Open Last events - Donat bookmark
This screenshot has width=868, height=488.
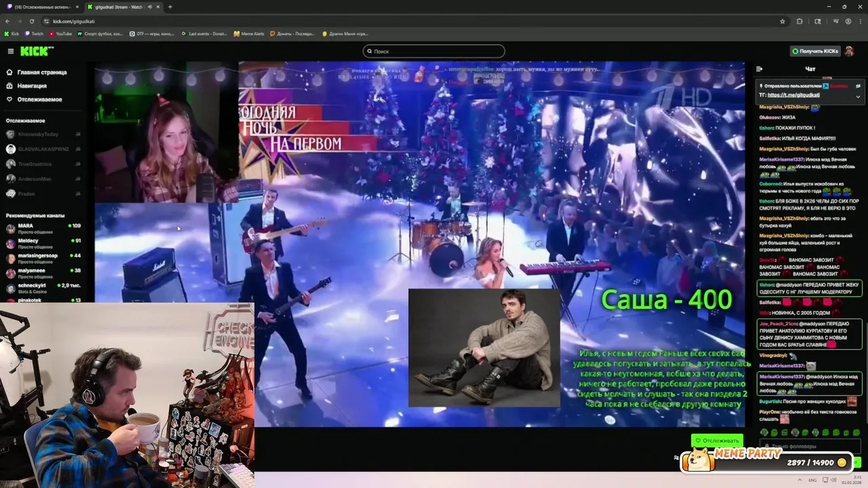click(204, 33)
